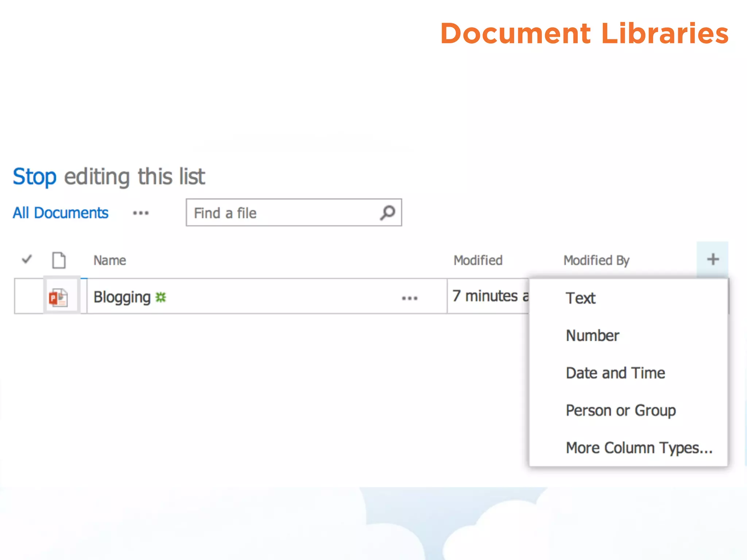Viewport: 747px width, 560px height.
Task: Click the Stop editing link
Action: click(x=35, y=177)
